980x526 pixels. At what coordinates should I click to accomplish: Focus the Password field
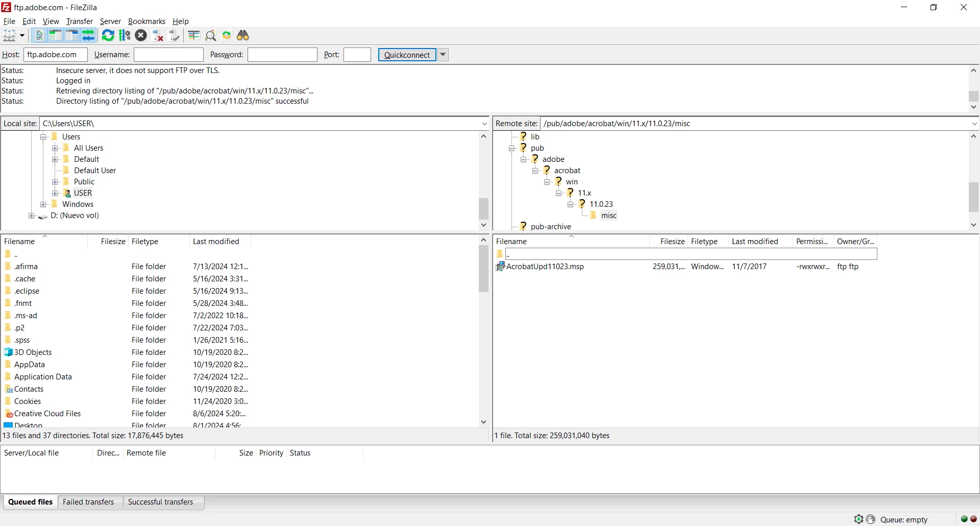282,55
